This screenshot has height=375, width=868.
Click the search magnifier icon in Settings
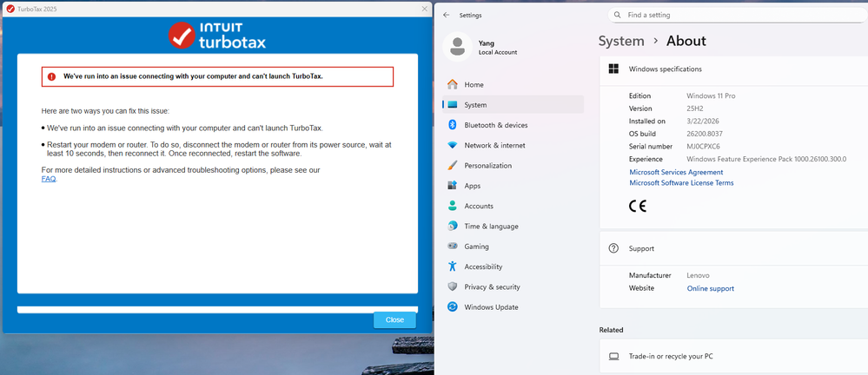coord(617,15)
